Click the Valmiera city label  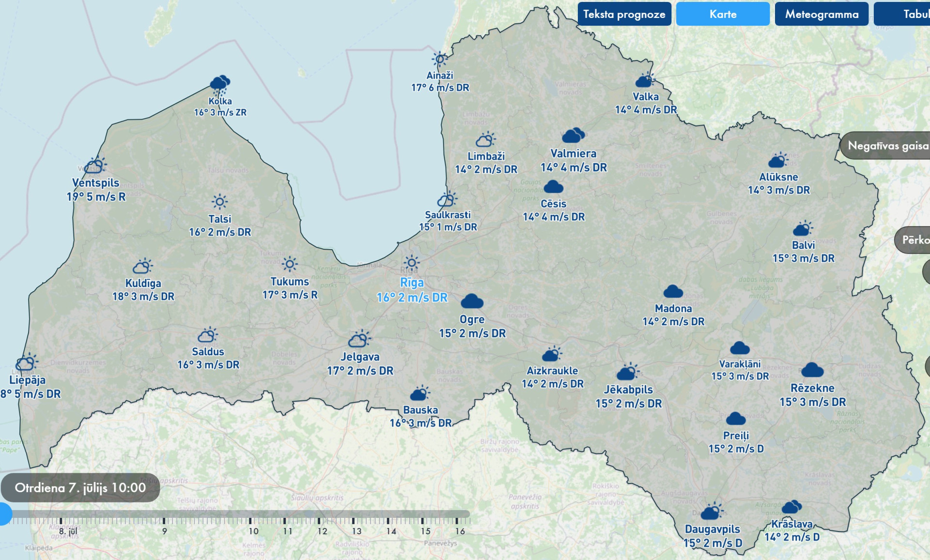pos(573,153)
